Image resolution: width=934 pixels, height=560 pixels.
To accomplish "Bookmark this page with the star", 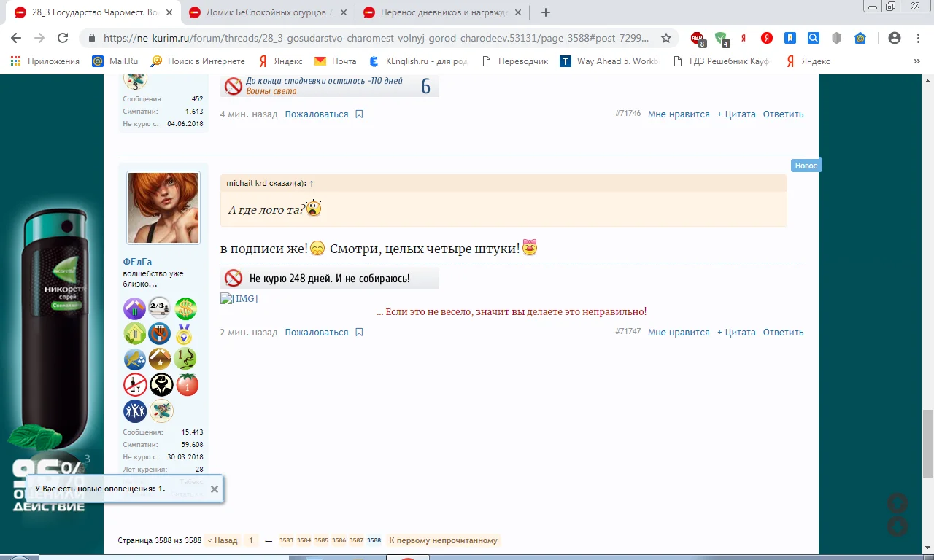I will click(x=666, y=39).
